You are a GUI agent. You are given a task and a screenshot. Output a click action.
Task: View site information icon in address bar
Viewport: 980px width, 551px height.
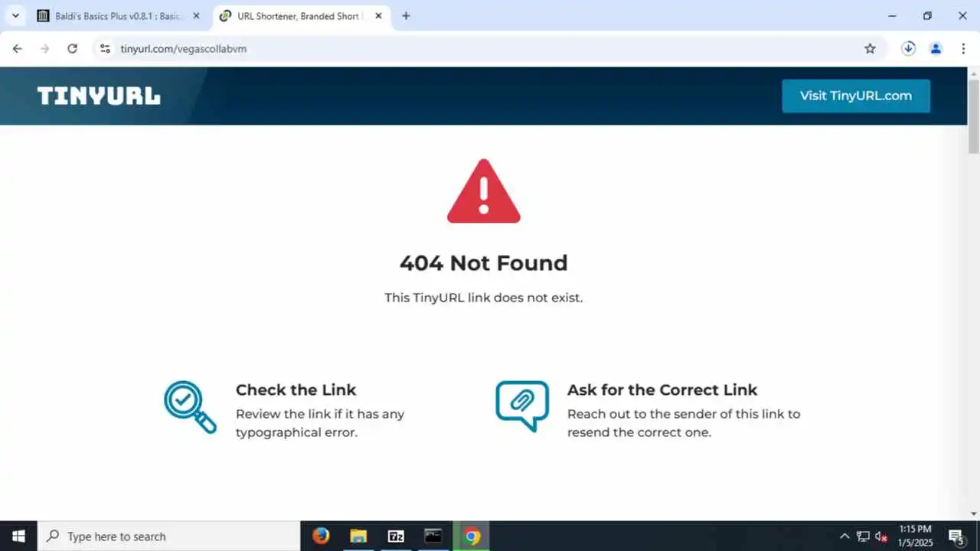(105, 48)
